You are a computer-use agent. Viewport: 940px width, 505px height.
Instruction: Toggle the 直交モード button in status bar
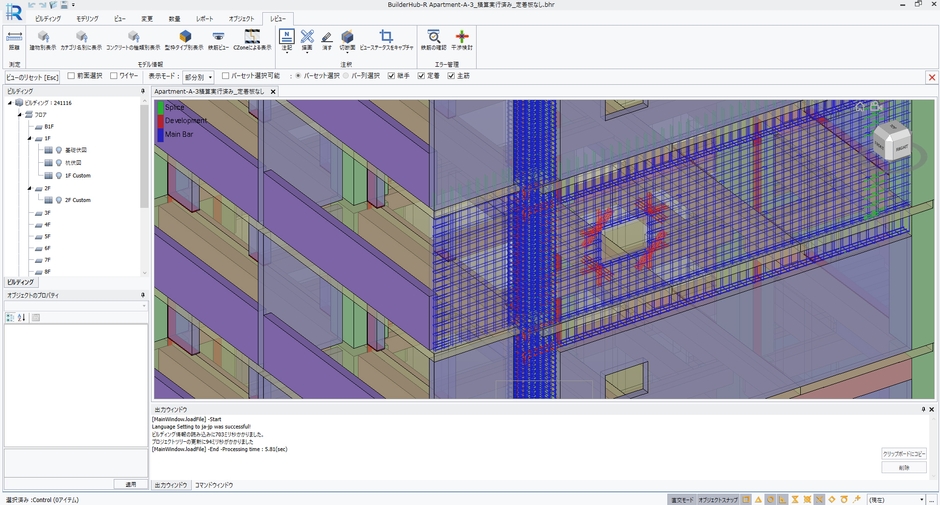click(x=682, y=500)
